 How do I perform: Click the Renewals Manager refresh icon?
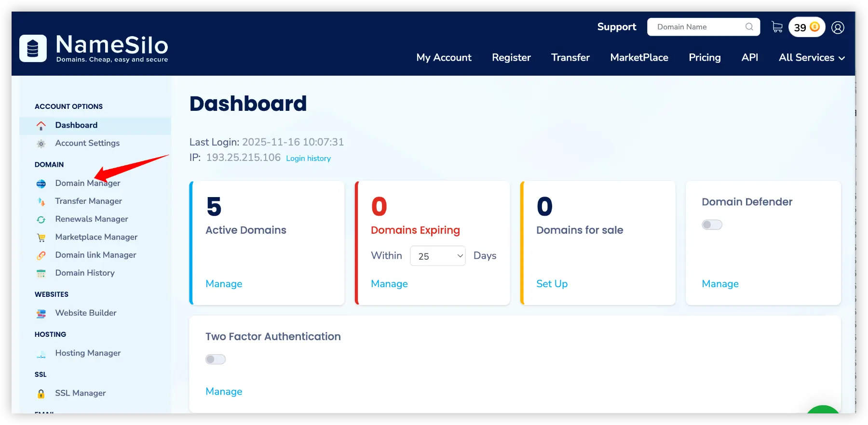[41, 220]
